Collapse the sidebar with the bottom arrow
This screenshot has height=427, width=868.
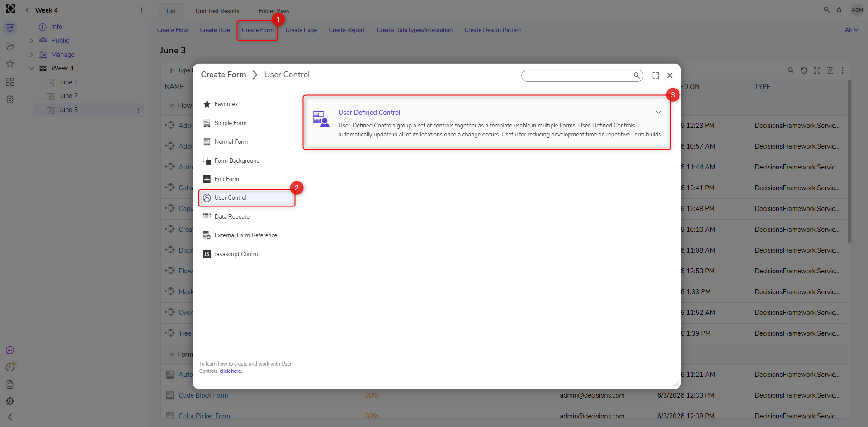(10, 417)
